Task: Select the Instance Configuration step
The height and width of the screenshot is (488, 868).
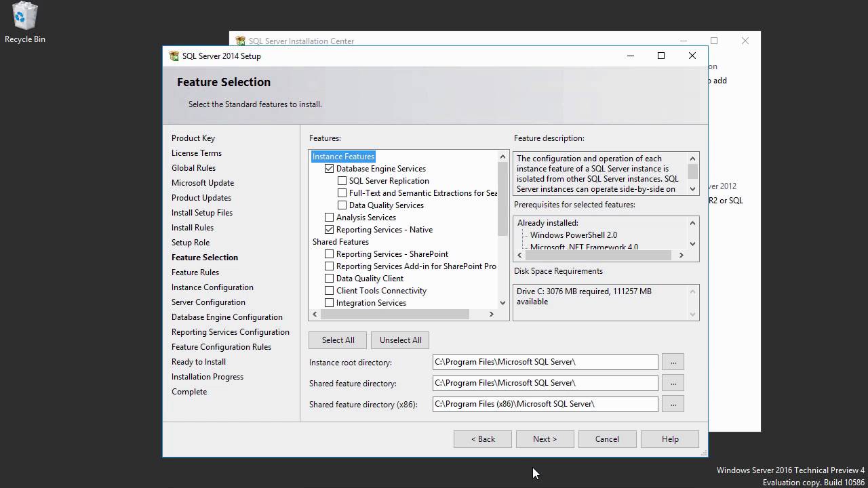Action: tap(212, 287)
